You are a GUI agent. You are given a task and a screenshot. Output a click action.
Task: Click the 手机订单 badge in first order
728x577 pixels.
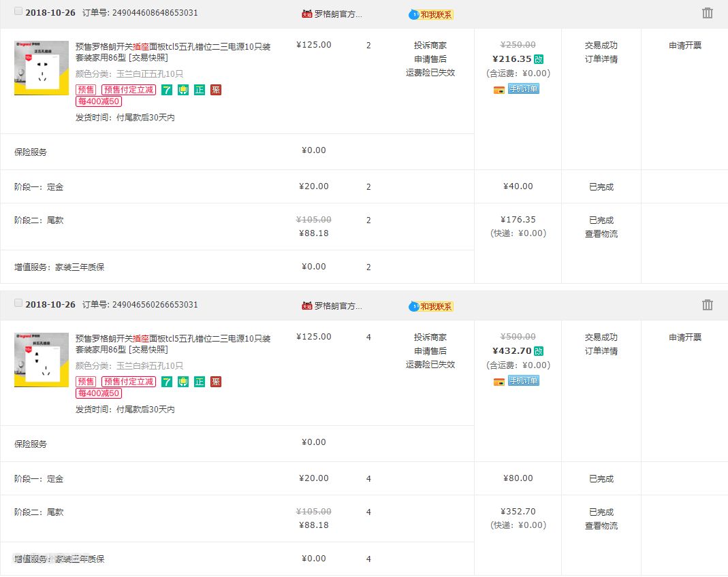524,89
